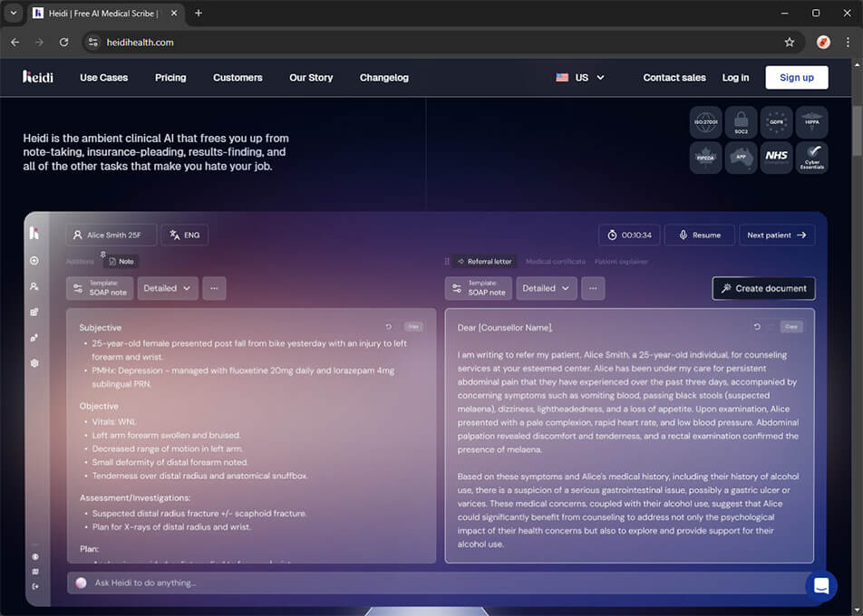Open the Changelog page
Viewport: 863px width, 616px height.
click(384, 78)
